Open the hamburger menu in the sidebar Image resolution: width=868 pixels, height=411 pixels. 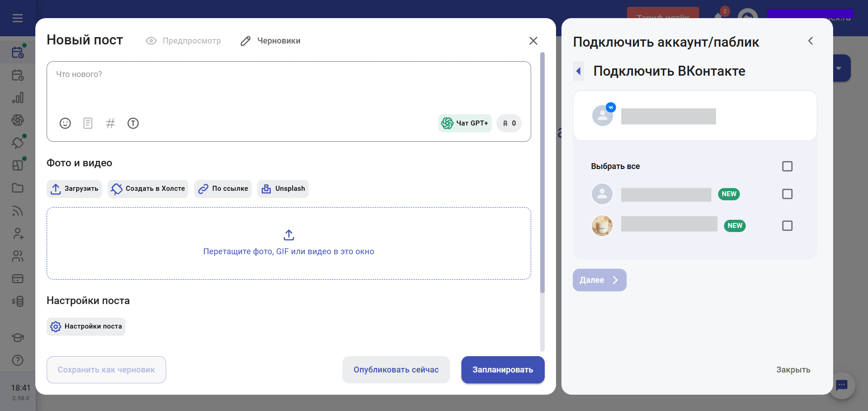click(x=18, y=18)
